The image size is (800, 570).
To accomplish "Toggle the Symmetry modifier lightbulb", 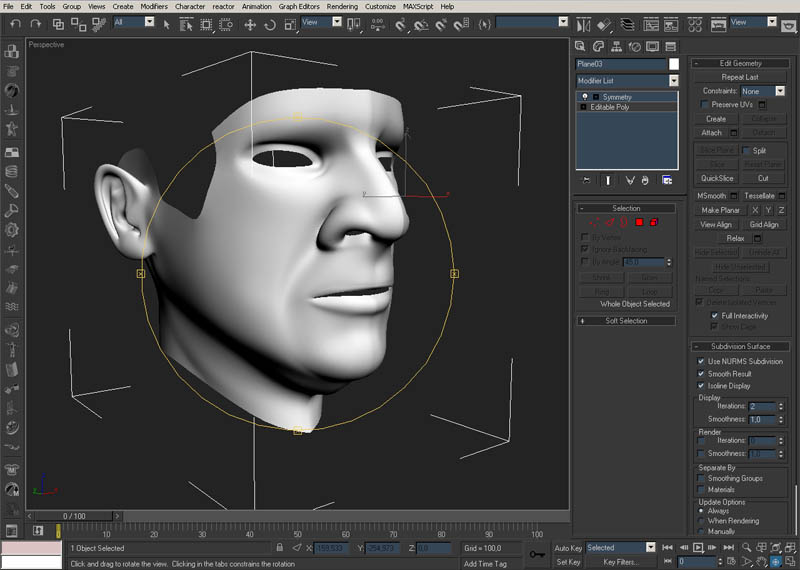I will [x=584, y=97].
